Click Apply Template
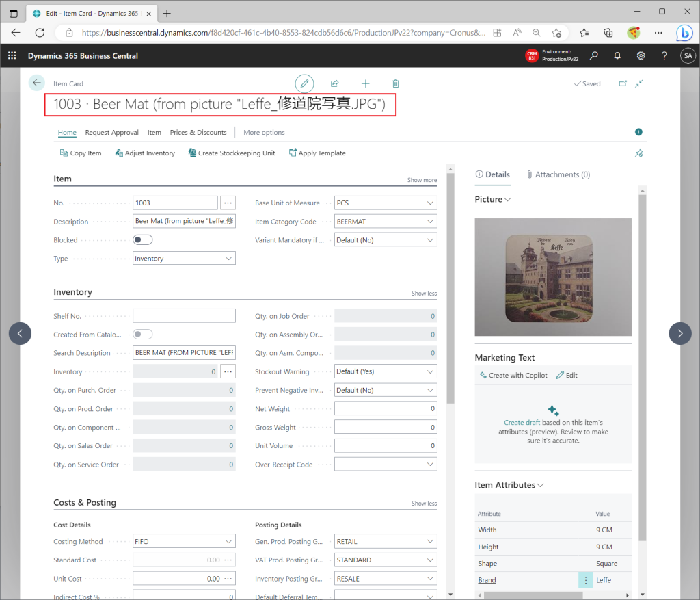Screen dimensions: 700x600 317,153
